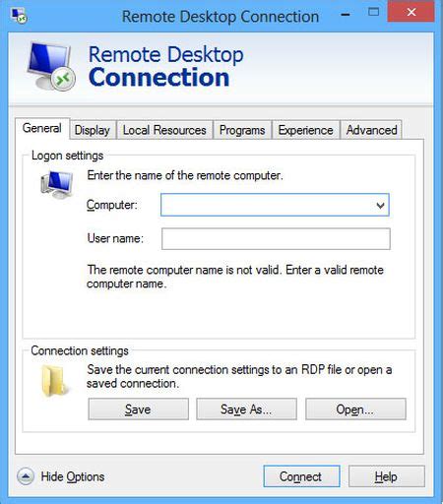This screenshot has height=504, width=443.
Task: Open the Display tab
Action: [93, 130]
